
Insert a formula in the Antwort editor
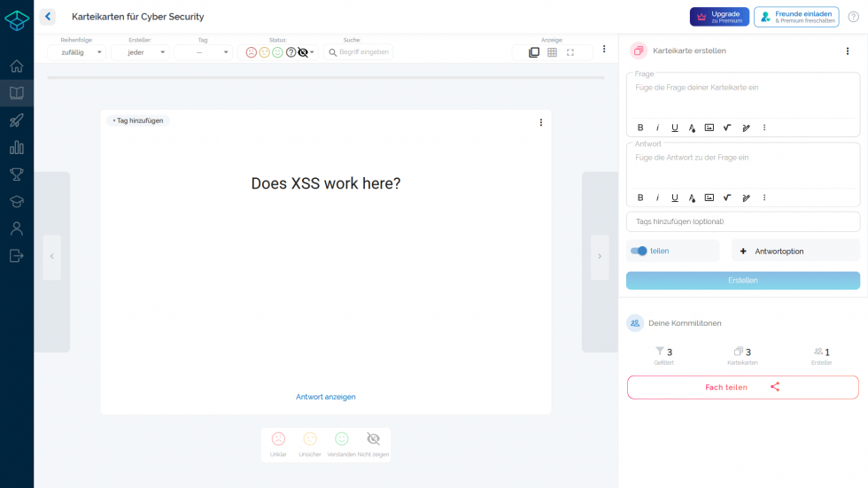726,198
